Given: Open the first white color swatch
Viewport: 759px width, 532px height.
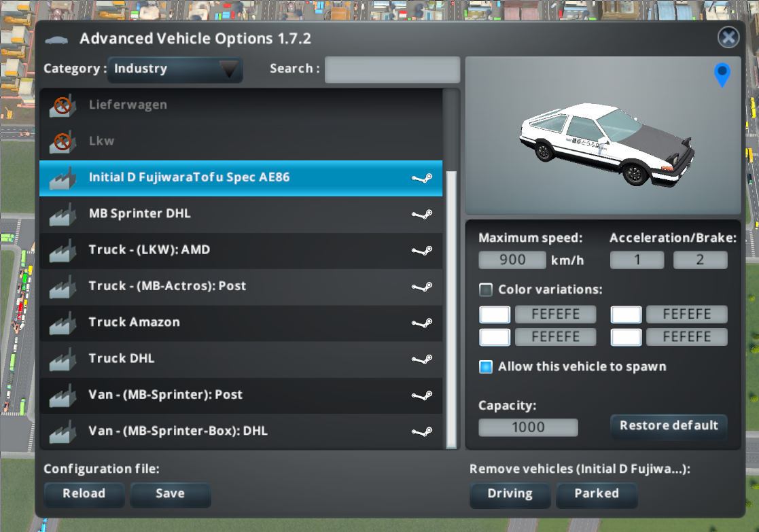Looking at the screenshot, I should click(x=494, y=315).
